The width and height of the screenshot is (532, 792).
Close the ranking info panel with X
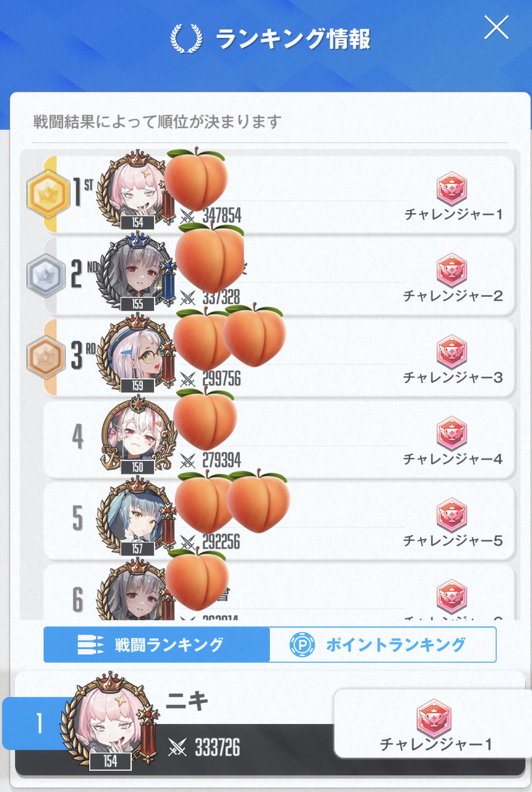coord(496,28)
